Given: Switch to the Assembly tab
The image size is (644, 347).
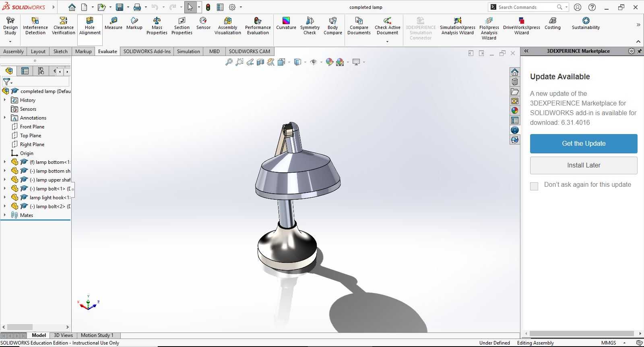Looking at the screenshot, I should tap(14, 51).
